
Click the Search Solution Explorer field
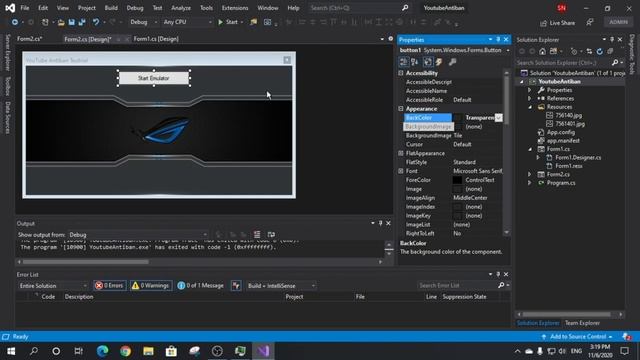(562, 62)
